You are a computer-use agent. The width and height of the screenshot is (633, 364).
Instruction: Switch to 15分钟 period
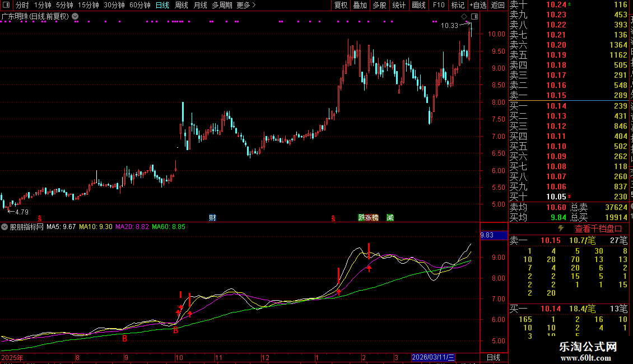click(x=88, y=5)
